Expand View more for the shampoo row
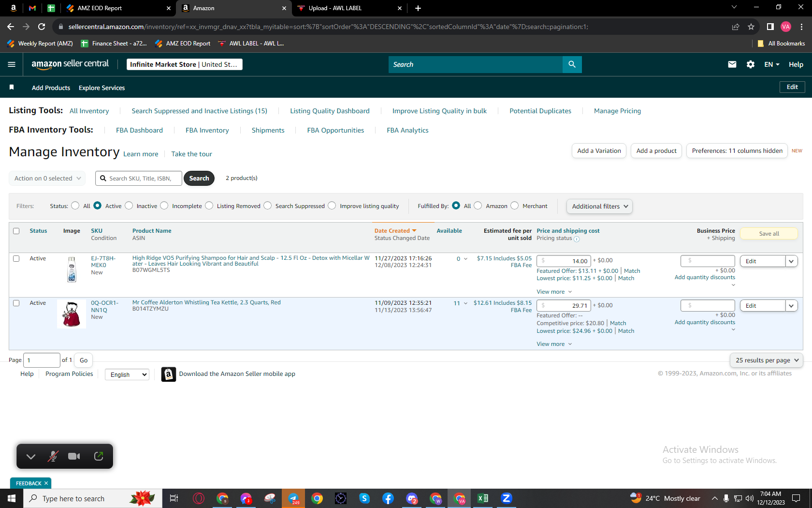812x508 pixels. (554, 292)
